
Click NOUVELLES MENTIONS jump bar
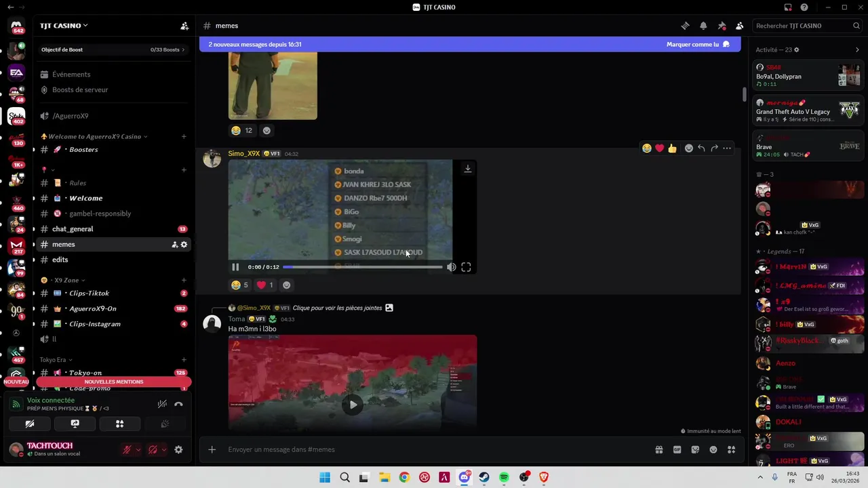[x=114, y=382]
